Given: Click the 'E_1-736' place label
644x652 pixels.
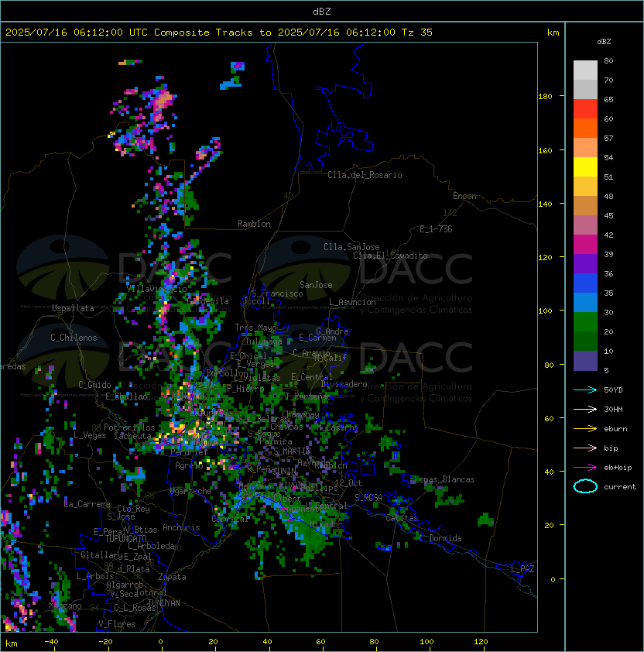Looking at the screenshot, I should [x=436, y=229].
